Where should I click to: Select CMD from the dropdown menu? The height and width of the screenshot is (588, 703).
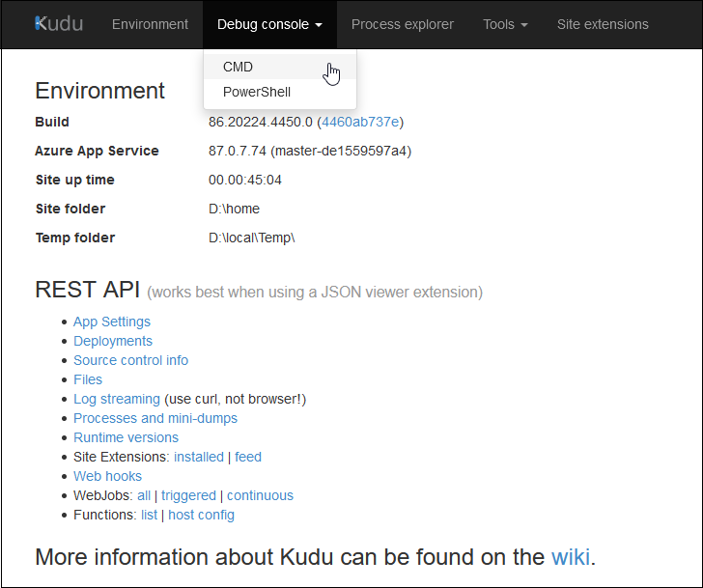[x=280, y=67]
